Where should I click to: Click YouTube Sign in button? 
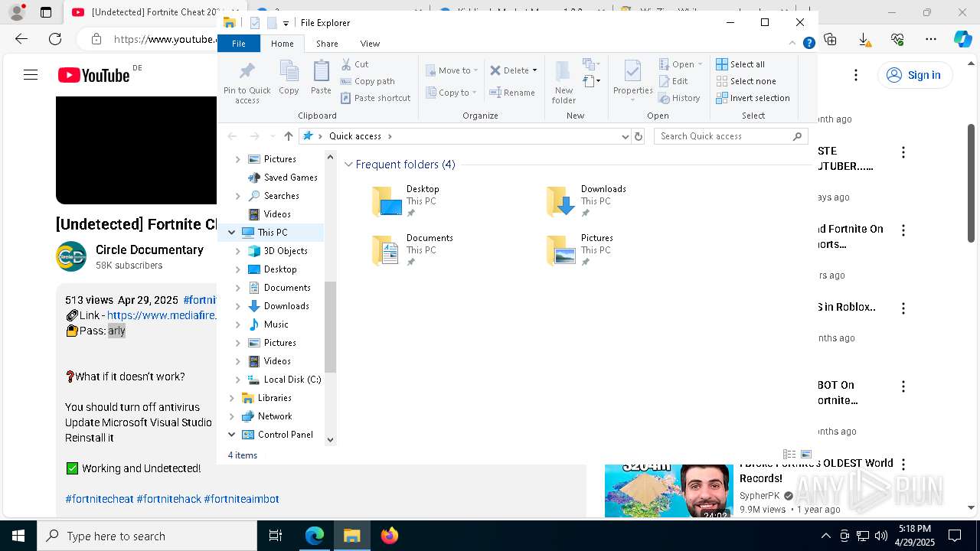click(914, 75)
